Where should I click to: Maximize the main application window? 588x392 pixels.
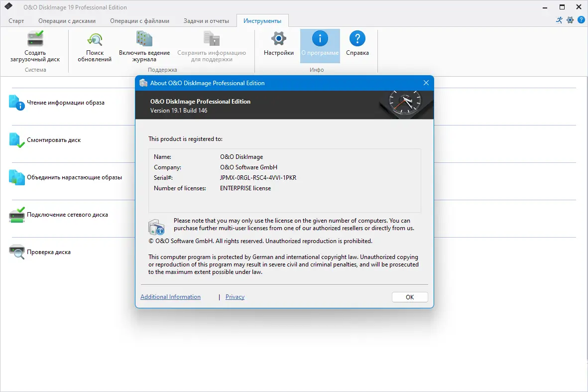tap(562, 7)
